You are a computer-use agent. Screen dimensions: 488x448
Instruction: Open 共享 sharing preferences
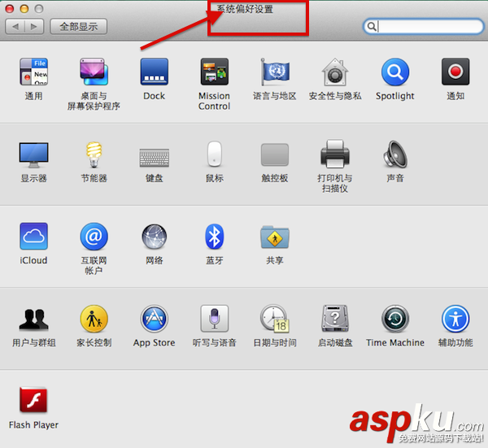tap(275, 237)
